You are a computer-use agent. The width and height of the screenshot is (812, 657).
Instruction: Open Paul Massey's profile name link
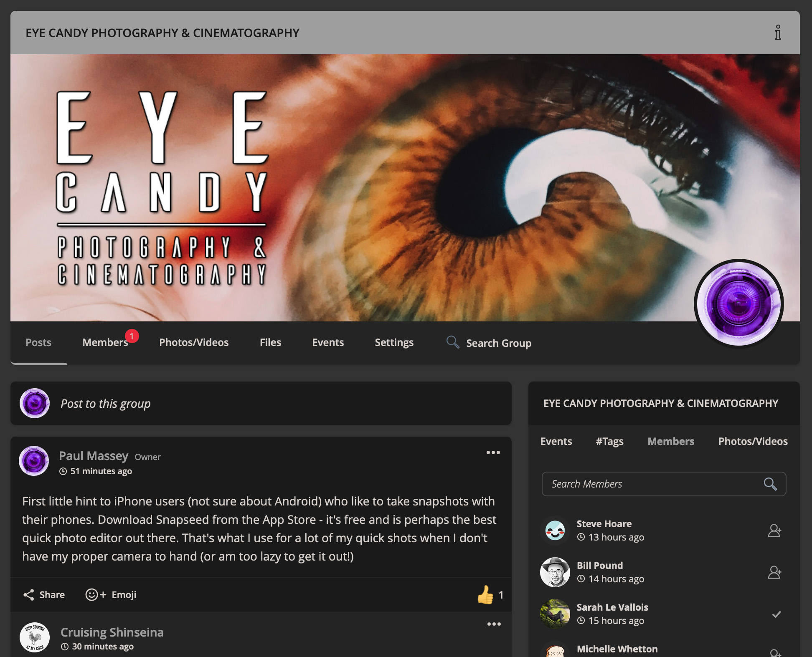tap(94, 456)
